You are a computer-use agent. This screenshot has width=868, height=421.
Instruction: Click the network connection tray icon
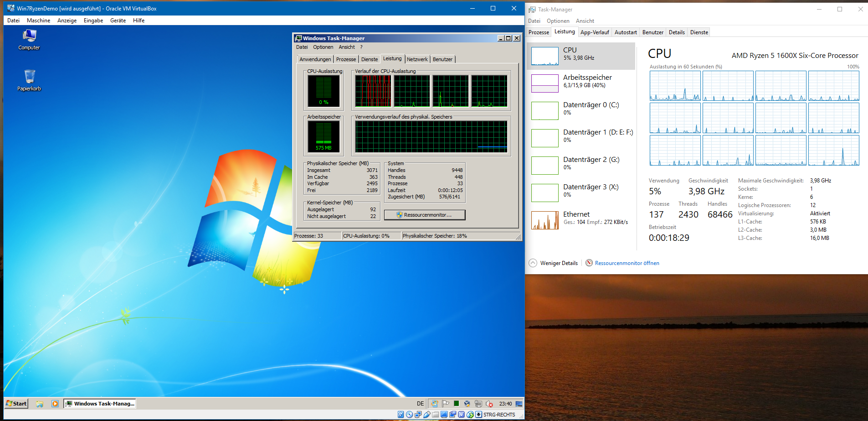(478, 404)
